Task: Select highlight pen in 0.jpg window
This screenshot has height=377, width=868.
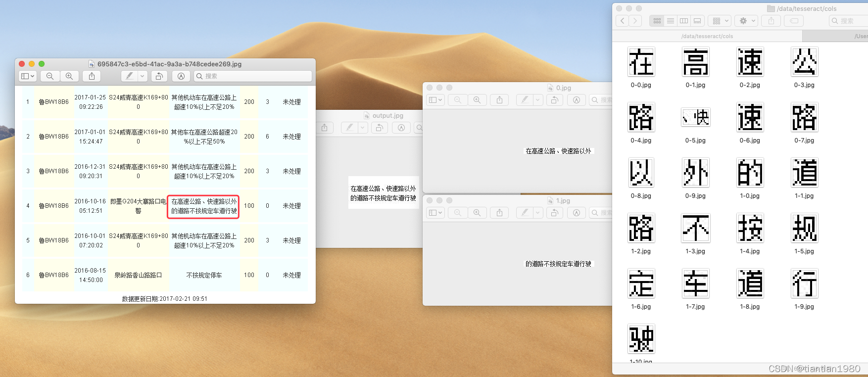Action: (x=524, y=100)
